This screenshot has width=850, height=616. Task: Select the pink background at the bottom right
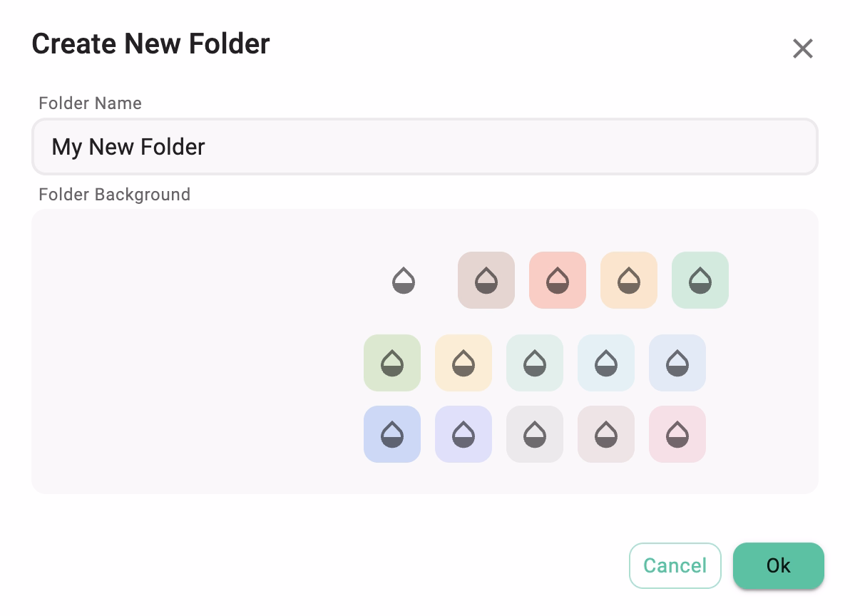(x=677, y=434)
